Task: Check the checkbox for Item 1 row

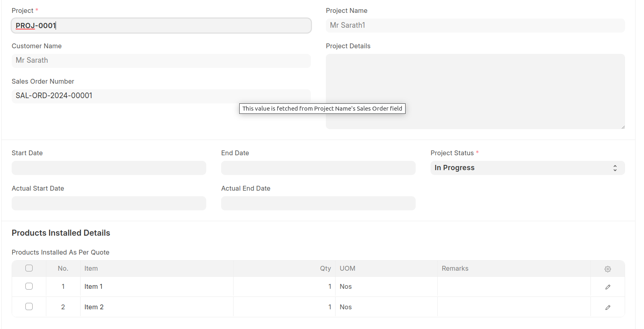Action: (29, 286)
